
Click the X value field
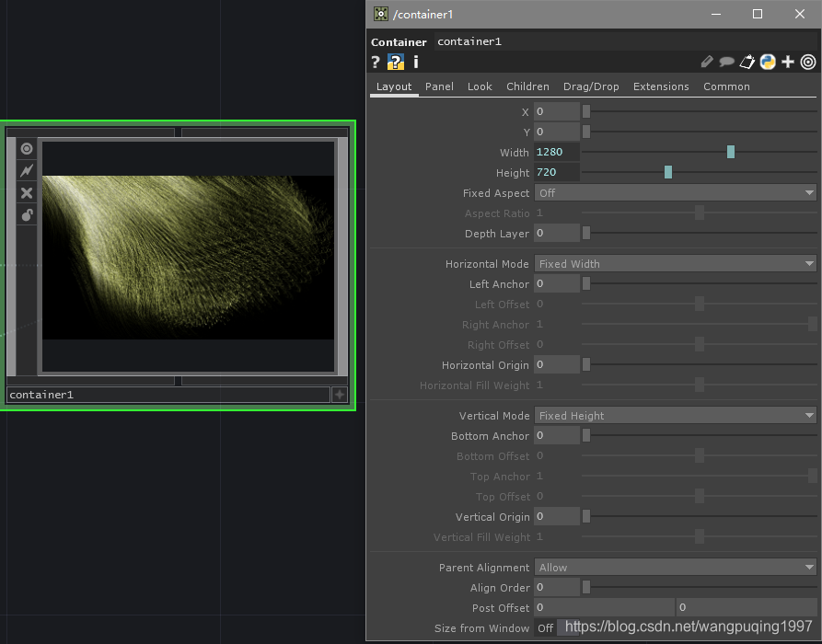pos(557,111)
